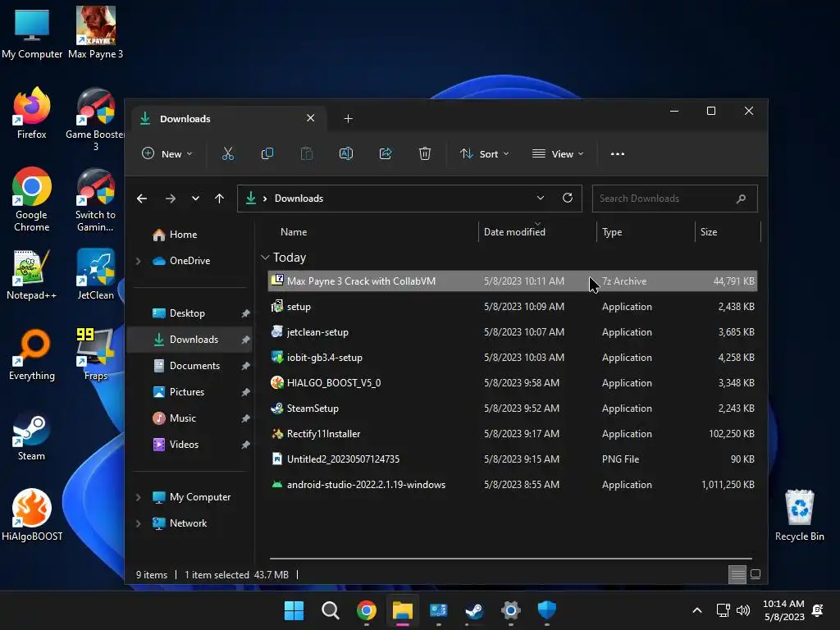Click the Delete trash icon
The image size is (840, 630).
click(x=425, y=153)
